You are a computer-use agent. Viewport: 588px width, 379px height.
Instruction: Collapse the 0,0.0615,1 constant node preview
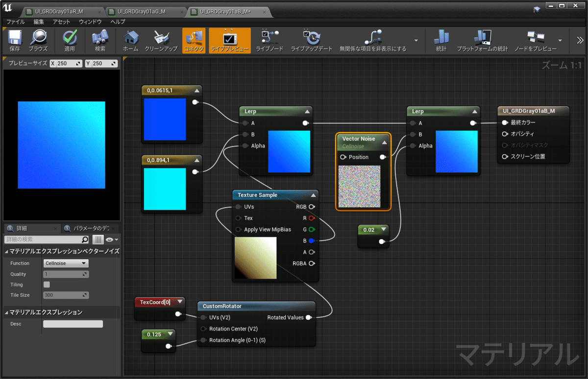(197, 91)
